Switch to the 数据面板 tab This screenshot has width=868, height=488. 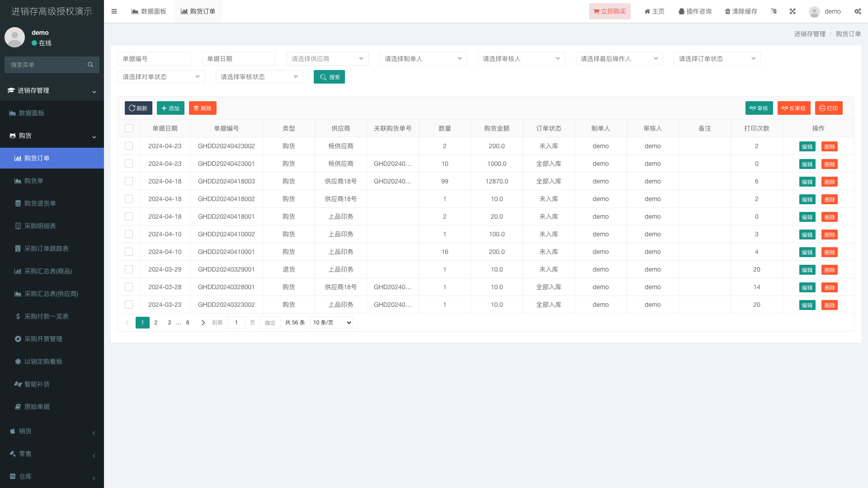point(149,11)
